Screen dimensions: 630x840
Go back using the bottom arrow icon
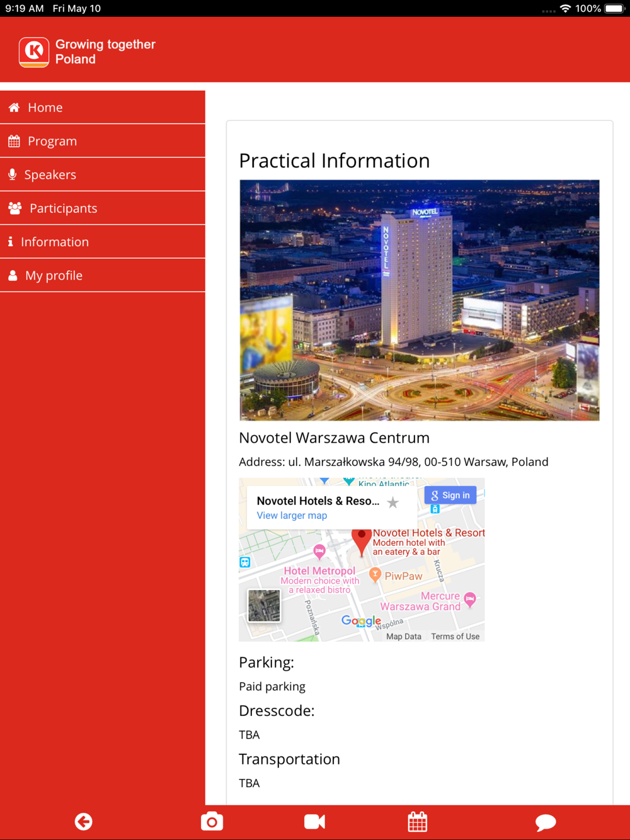coord(84,822)
